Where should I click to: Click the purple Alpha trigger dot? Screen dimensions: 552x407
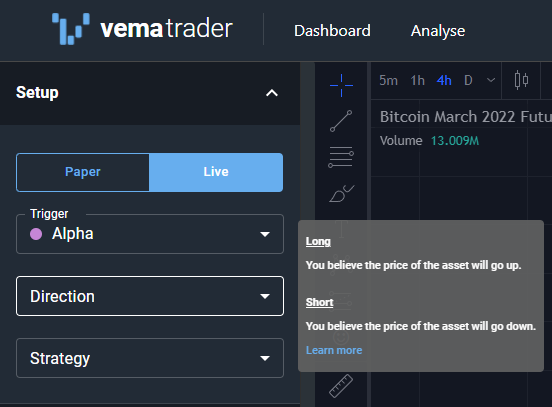pos(36,234)
